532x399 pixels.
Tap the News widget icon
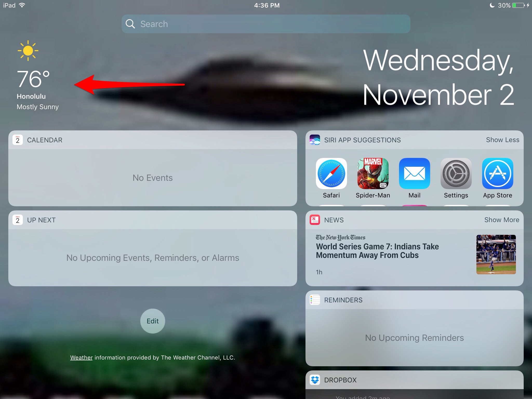pyautogui.click(x=315, y=220)
